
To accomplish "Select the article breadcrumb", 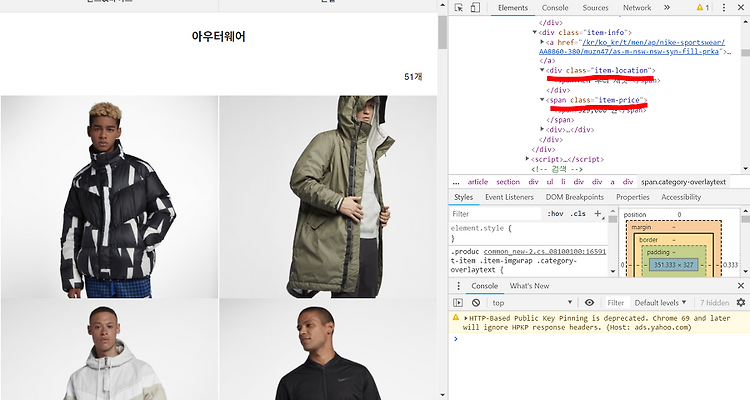I will coord(477,182).
